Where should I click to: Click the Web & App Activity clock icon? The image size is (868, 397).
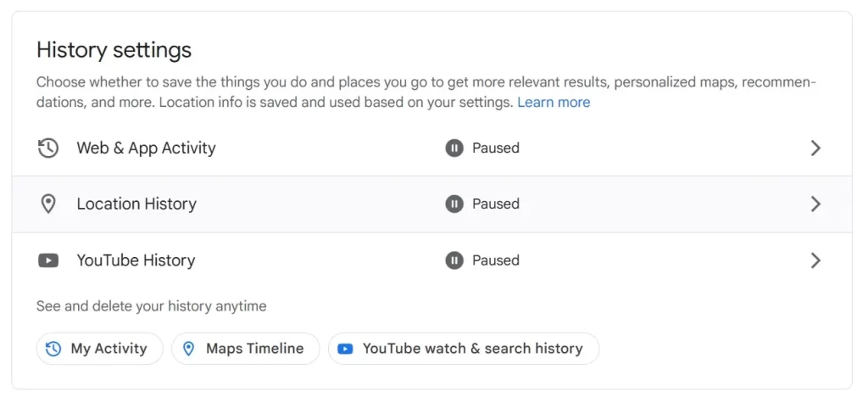(x=48, y=148)
